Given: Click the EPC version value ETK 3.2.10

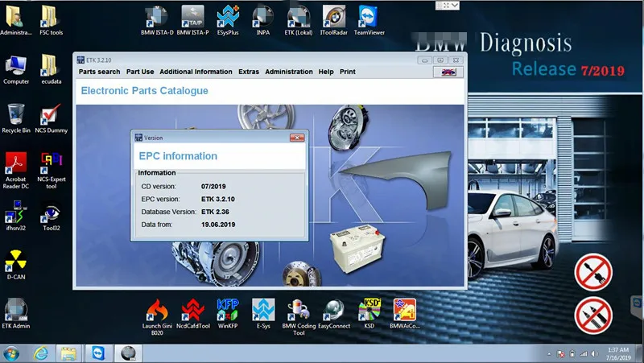Looking at the screenshot, I should [x=218, y=199].
